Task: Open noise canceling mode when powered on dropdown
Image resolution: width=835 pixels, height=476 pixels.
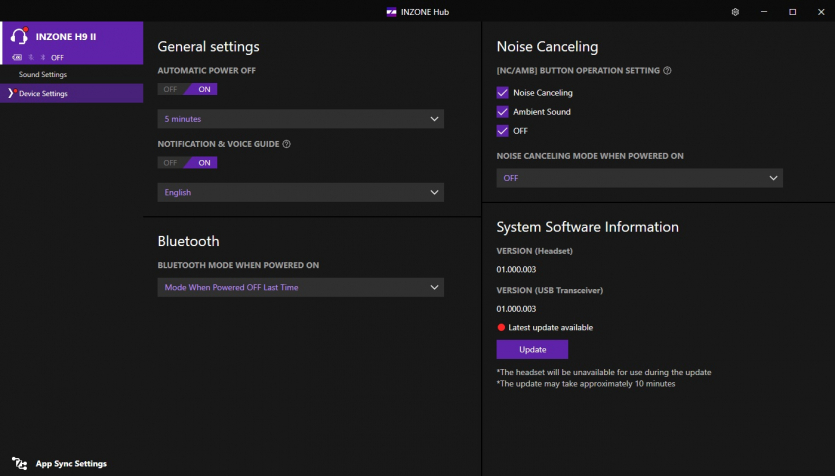Action: click(639, 178)
